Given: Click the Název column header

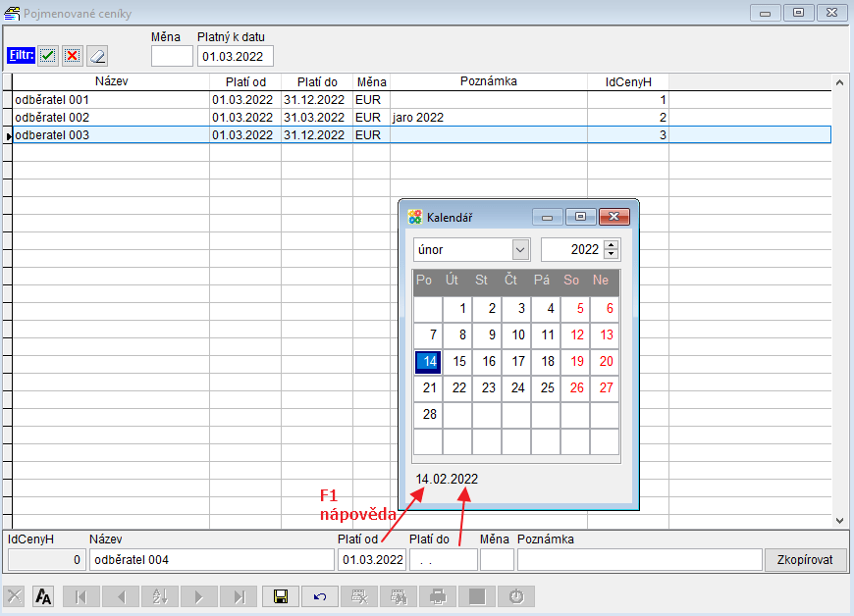Looking at the screenshot, I should point(111,81).
